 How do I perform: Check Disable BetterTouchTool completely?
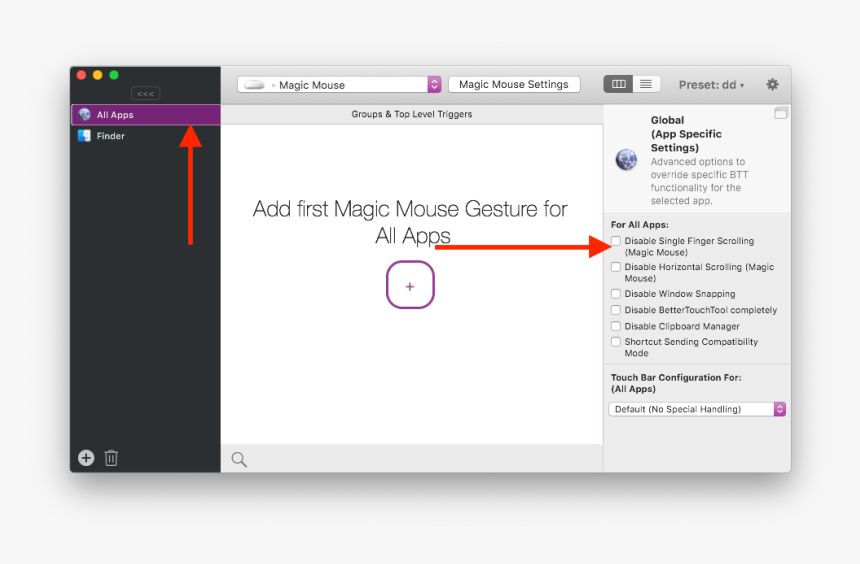tap(616, 310)
